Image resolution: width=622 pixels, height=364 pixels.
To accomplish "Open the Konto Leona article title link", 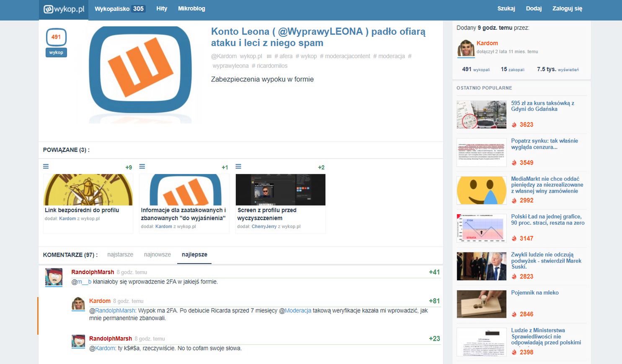I will tap(318, 37).
